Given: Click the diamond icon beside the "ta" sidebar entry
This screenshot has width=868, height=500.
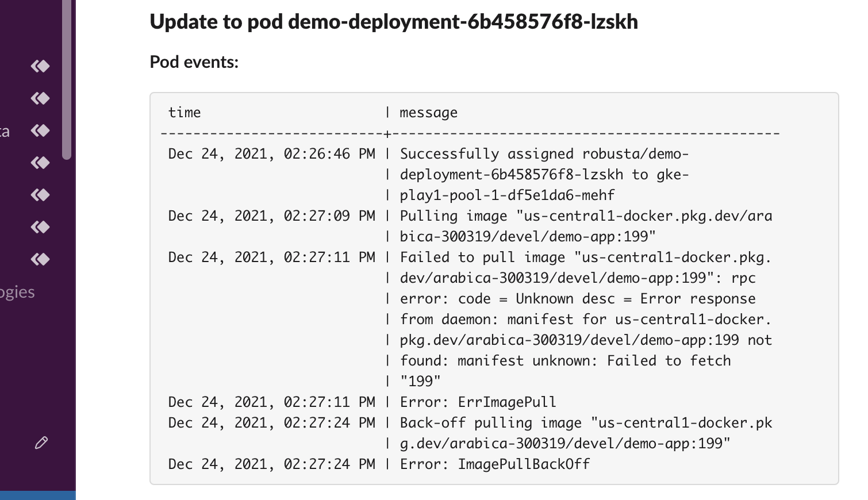Looking at the screenshot, I should pos(40,130).
